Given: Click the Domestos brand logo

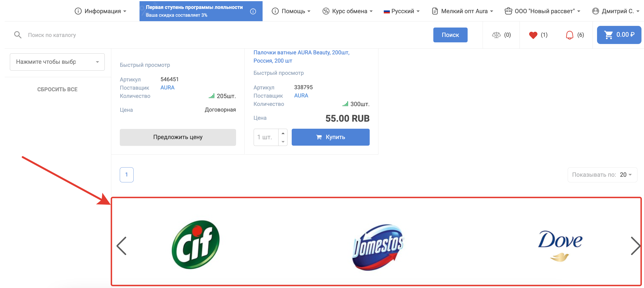Looking at the screenshot, I should 377,247.
